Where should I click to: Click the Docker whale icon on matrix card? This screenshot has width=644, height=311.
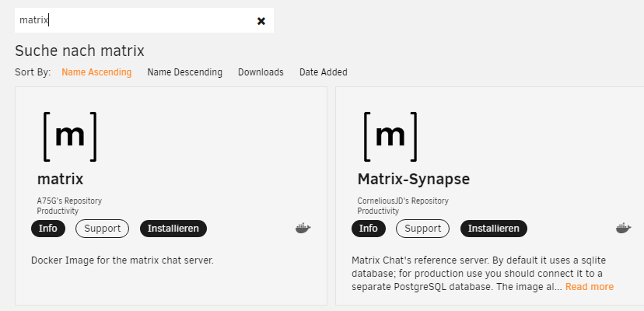coord(303,229)
